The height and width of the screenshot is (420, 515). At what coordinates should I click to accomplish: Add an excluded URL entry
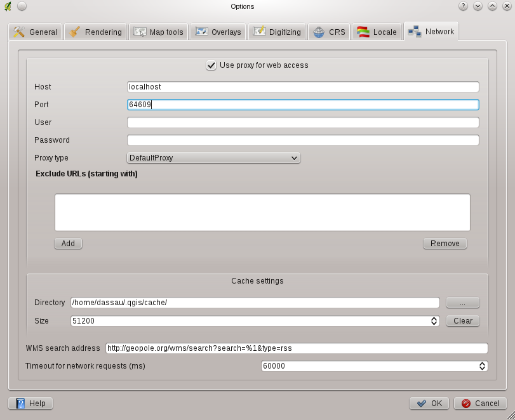click(x=69, y=244)
